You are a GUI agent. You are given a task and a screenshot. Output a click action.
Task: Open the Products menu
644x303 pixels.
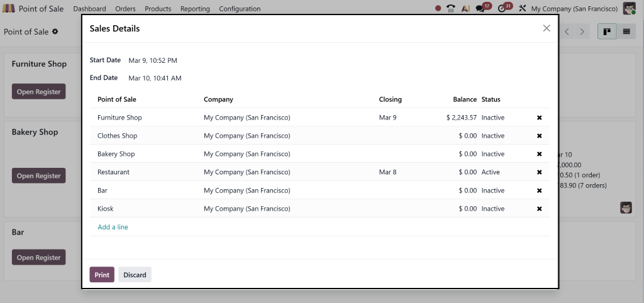coord(158,9)
